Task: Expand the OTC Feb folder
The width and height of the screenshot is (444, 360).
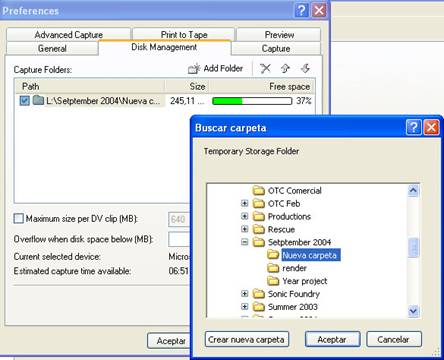Action: [245, 203]
